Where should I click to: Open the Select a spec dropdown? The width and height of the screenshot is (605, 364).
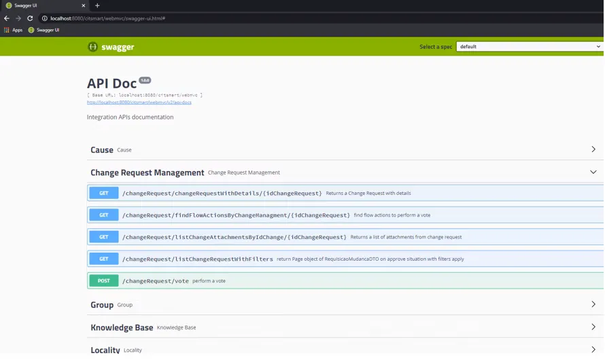(x=530, y=47)
